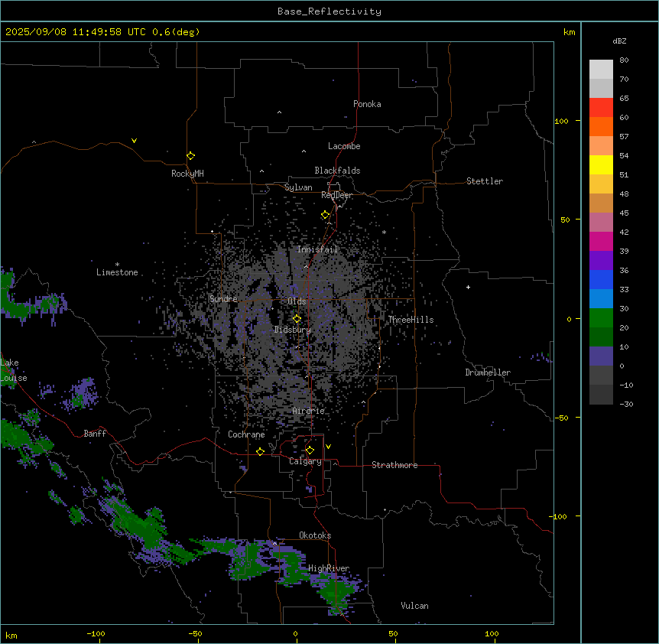Select the Cochrane map label
Screen dimensions: 659x644
pos(246,434)
